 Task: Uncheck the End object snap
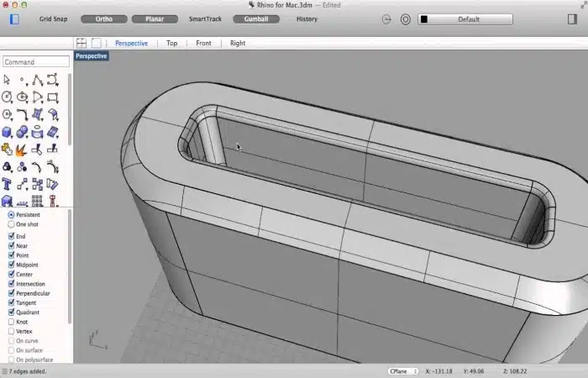[x=11, y=236]
